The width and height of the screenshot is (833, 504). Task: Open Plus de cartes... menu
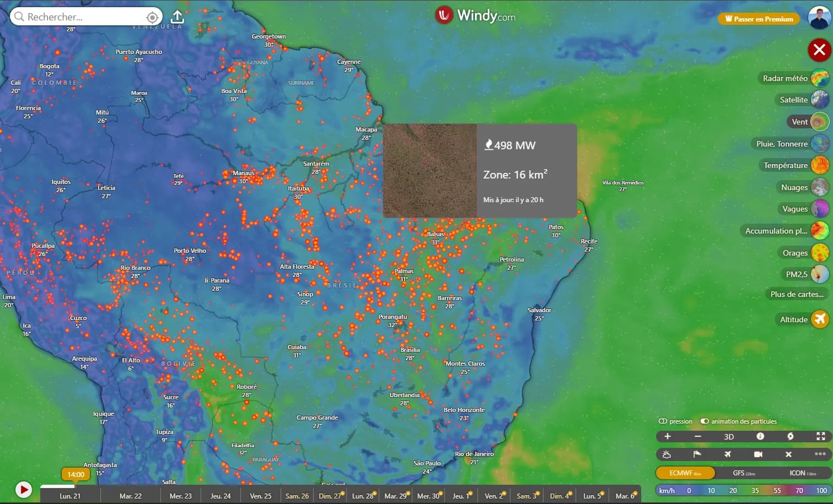[797, 294]
